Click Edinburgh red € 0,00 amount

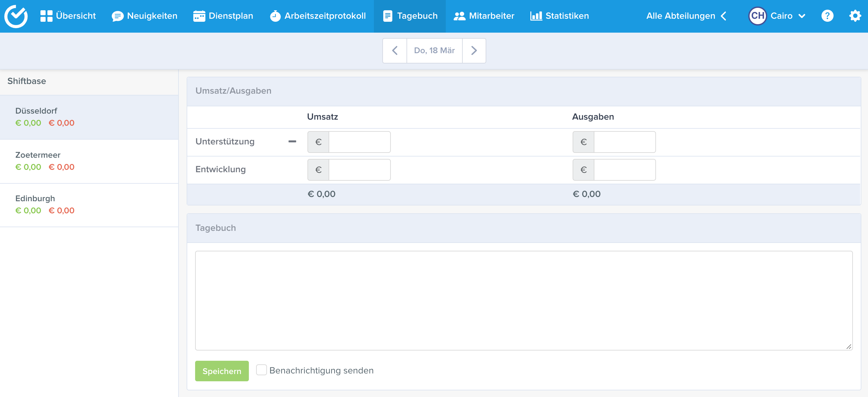coord(62,210)
